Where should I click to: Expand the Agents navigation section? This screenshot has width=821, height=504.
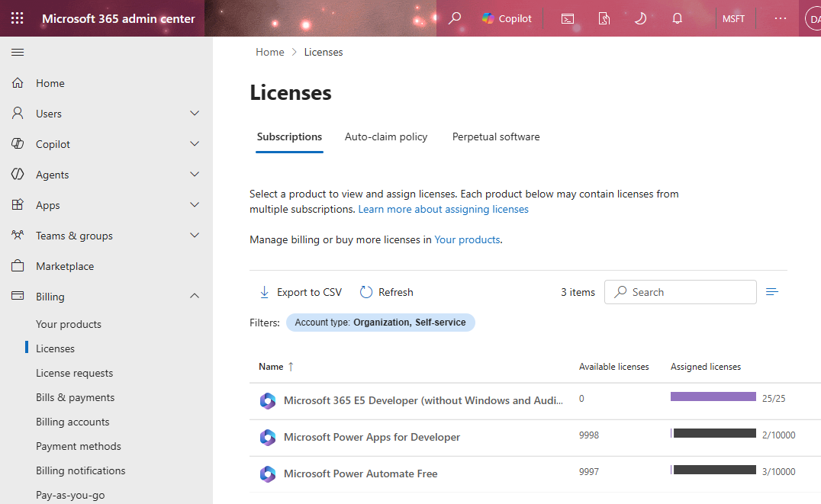[195, 175]
